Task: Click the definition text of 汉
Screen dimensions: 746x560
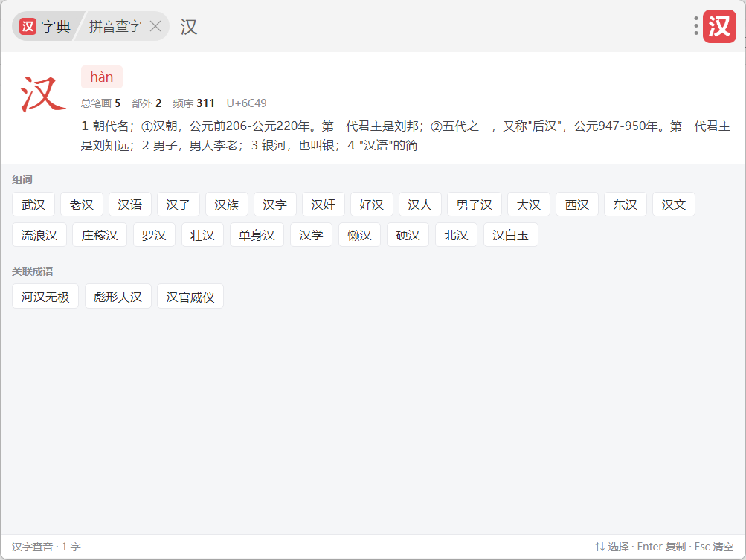Action: pos(405,135)
